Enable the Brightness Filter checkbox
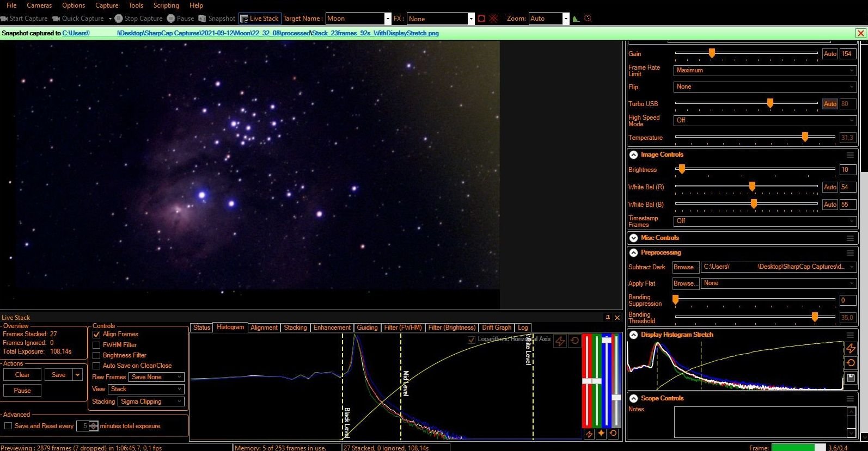Viewport: 868px width, 451px height. click(96, 355)
